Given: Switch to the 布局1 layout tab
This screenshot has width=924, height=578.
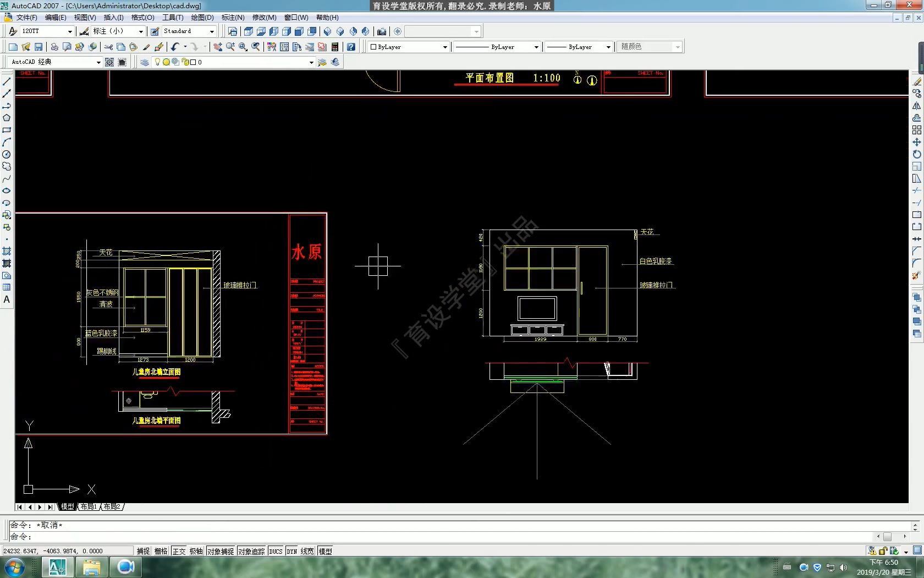Looking at the screenshot, I should [89, 506].
